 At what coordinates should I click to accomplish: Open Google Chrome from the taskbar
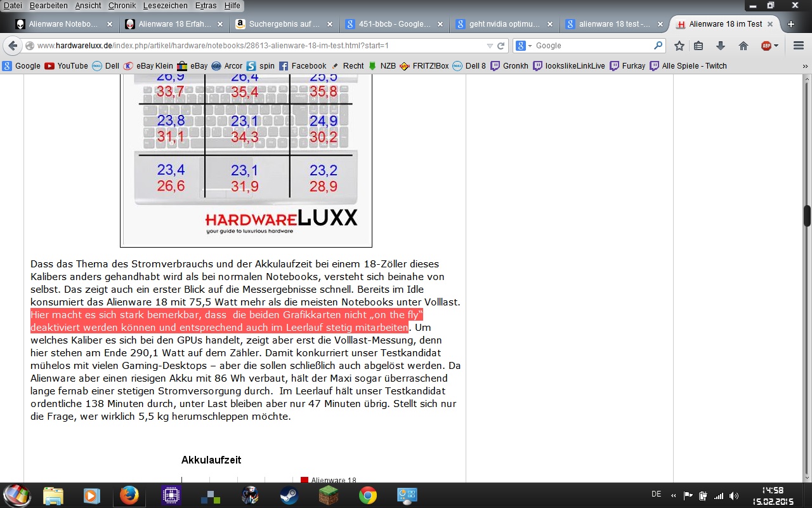tap(368, 495)
